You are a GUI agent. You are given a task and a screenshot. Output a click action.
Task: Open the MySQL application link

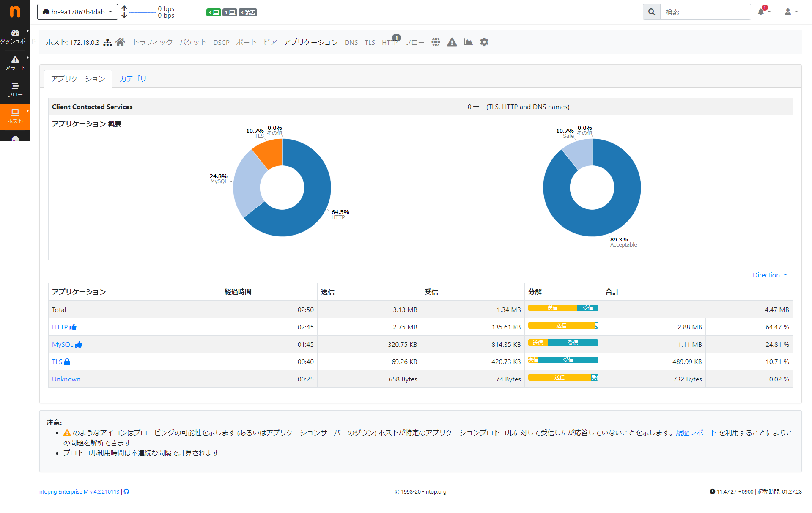(63, 344)
